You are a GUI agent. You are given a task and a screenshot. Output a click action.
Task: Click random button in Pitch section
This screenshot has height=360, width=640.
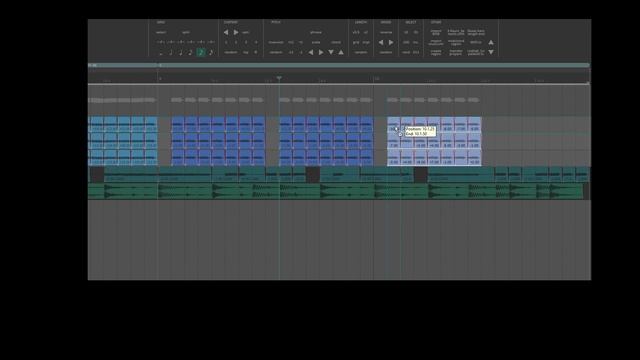pyautogui.click(x=276, y=52)
